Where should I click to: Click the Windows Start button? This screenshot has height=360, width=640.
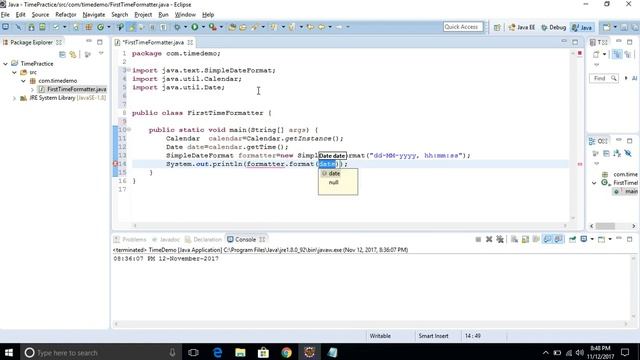pyautogui.click(x=9, y=352)
